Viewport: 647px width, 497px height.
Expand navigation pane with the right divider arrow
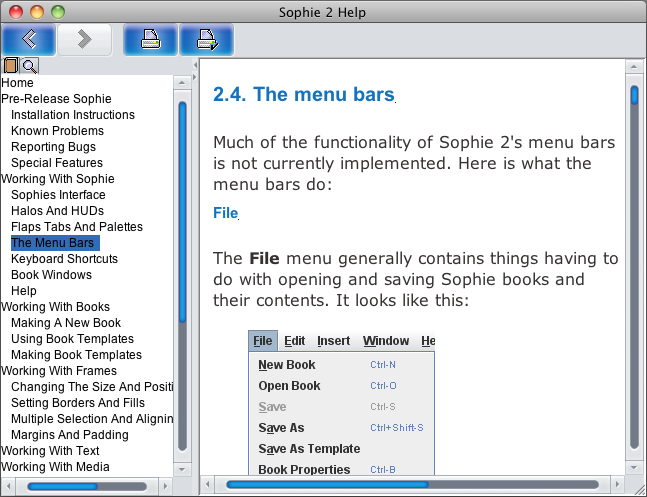(x=195, y=77)
